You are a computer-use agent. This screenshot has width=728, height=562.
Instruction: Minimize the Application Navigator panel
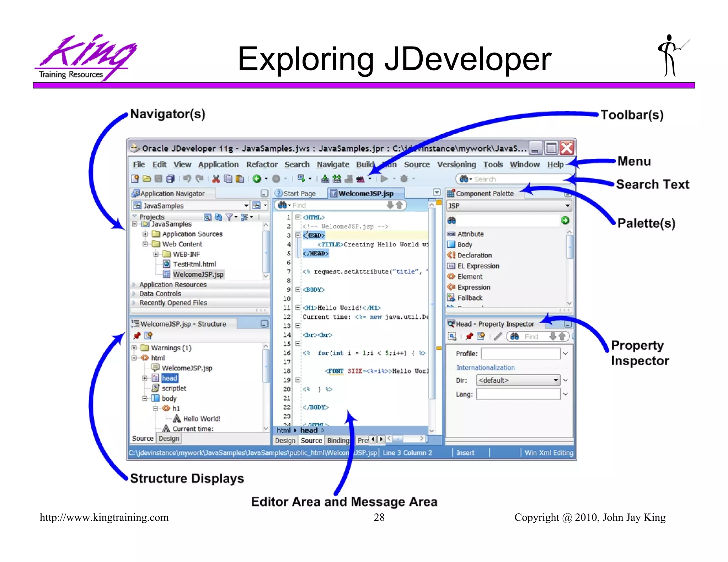[264, 193]
